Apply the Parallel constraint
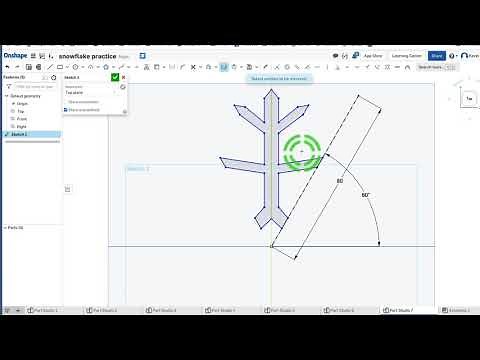The height and width of the screenshot is (360, 480). coord(297,67)
